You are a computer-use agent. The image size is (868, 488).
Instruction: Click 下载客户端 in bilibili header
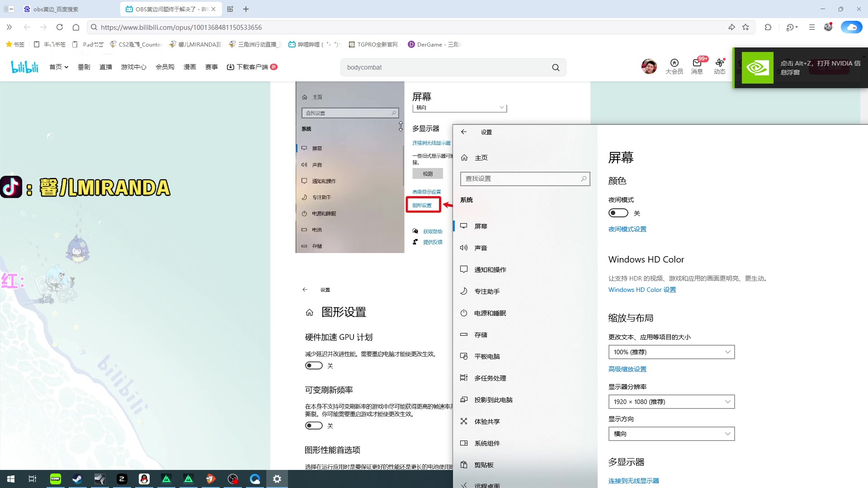tap(252, 67)
